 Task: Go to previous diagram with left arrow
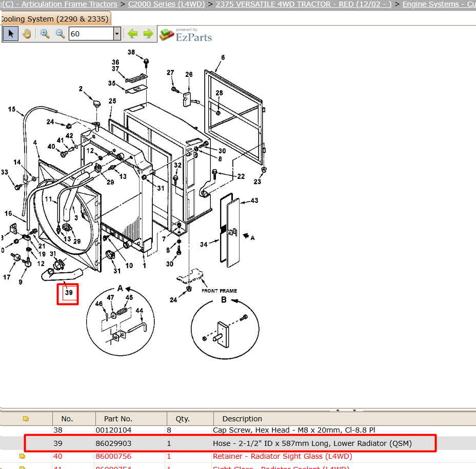133,33
